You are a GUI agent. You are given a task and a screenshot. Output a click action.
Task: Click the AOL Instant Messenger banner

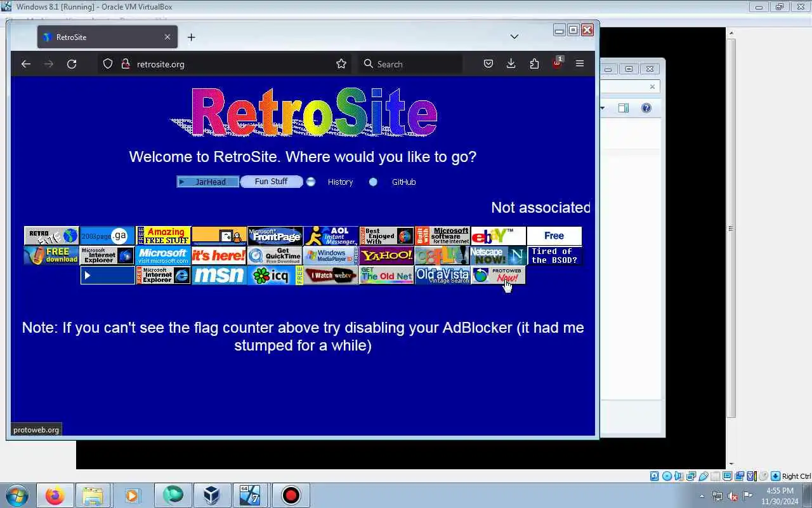(331, 236)
